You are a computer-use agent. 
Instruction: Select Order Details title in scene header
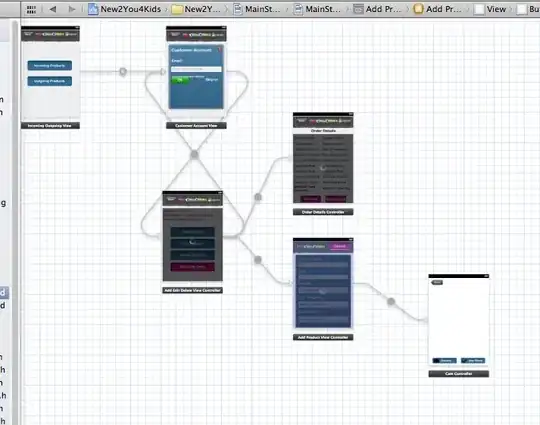323,131
